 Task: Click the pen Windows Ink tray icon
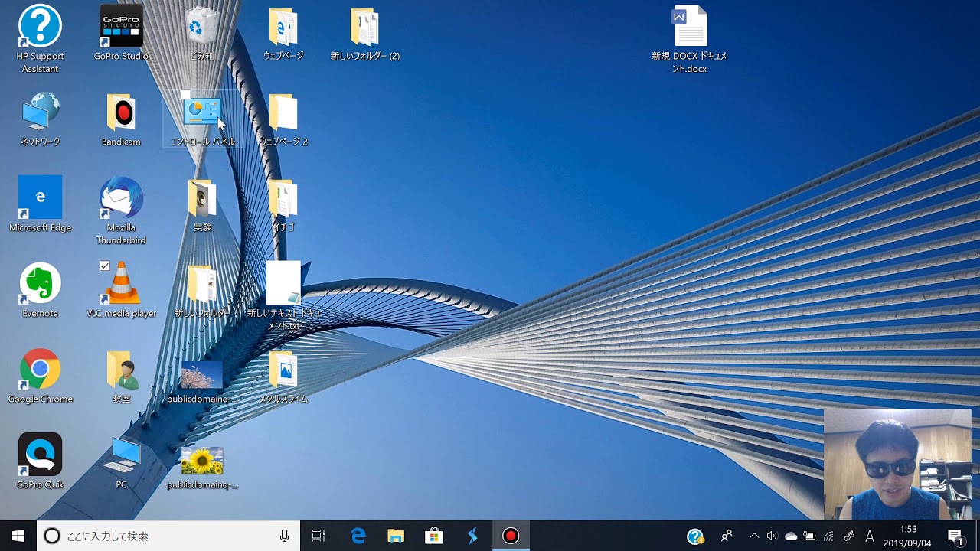849,536
